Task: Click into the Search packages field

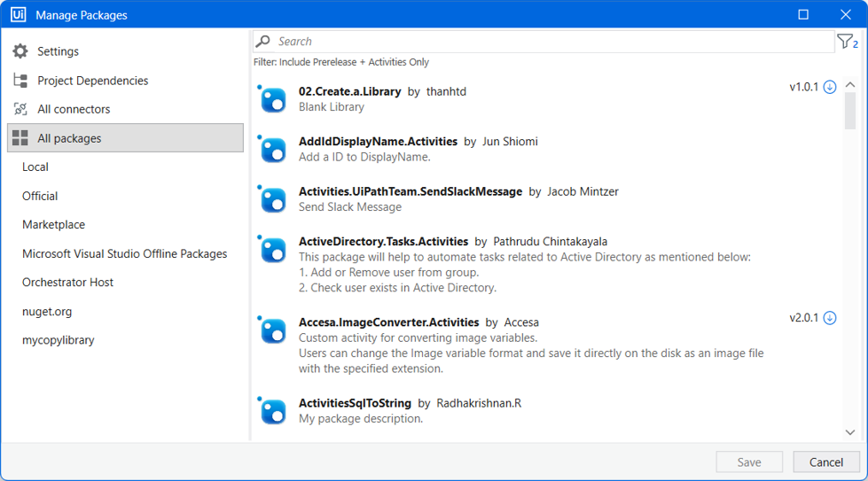Action: [x=543, y=42]
